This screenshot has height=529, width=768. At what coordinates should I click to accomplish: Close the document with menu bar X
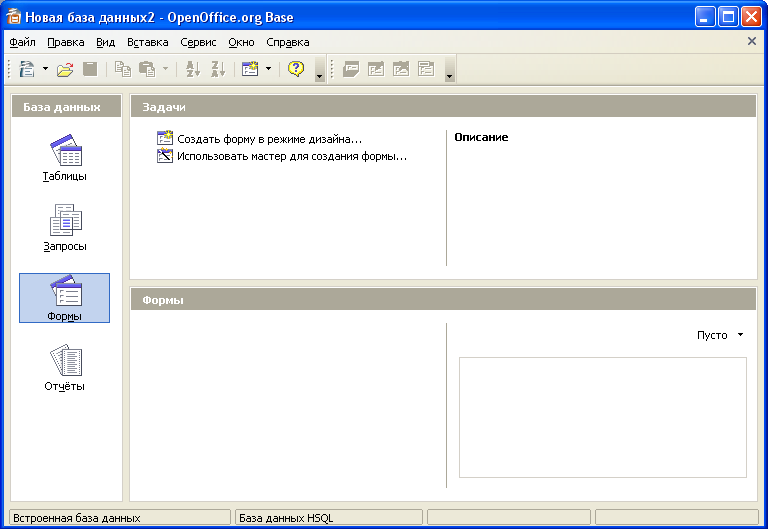pos(752,42)
